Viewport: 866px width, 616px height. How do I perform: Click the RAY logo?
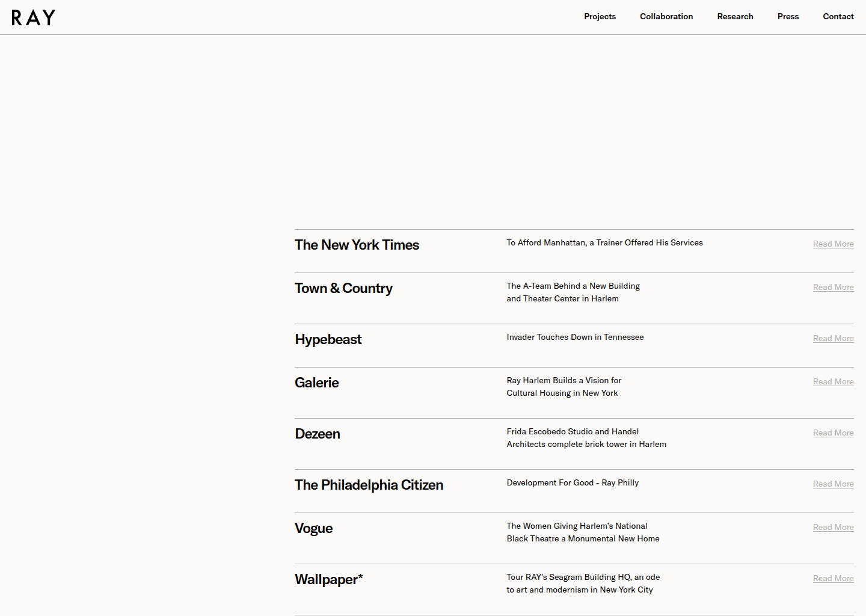pyautogui.click(x=34, y=17)
